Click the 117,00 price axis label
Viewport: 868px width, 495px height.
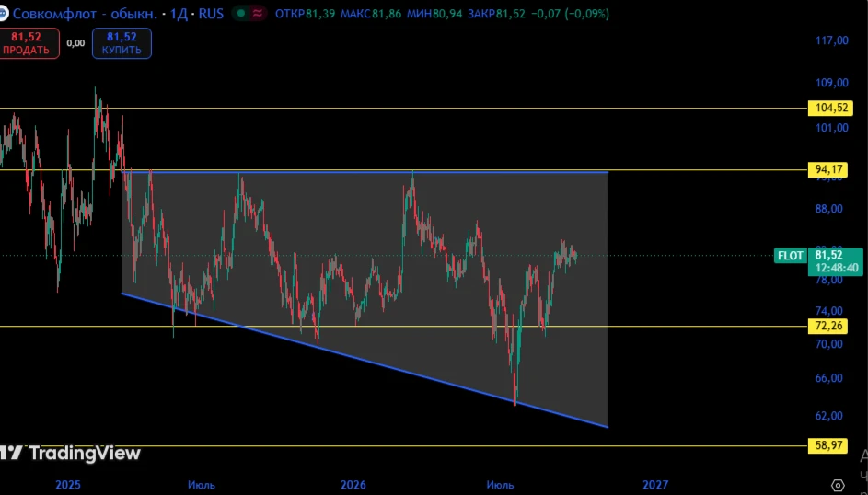[x=832, y=40]
